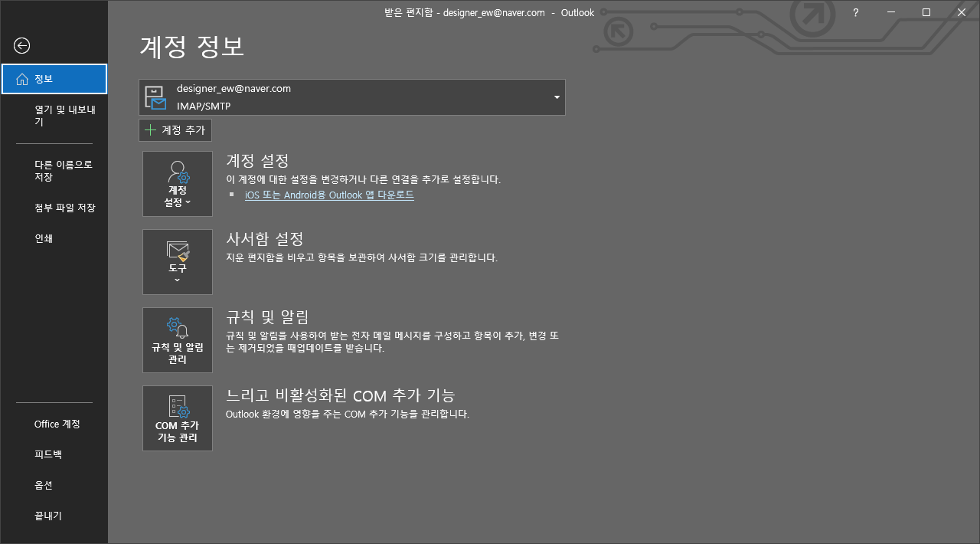Expand the designer_ew@naver.com account dropdown
980x544 pixels.
coord(352,97)
